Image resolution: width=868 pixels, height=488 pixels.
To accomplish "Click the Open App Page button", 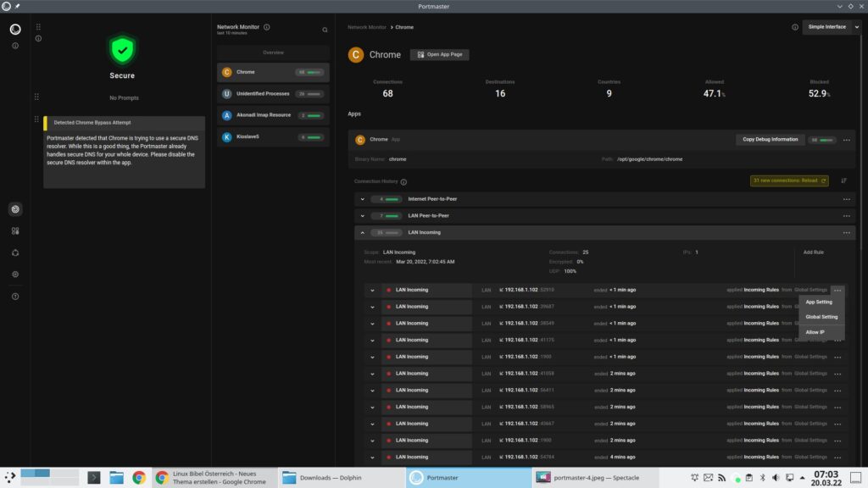I will [x=440, y=55].
